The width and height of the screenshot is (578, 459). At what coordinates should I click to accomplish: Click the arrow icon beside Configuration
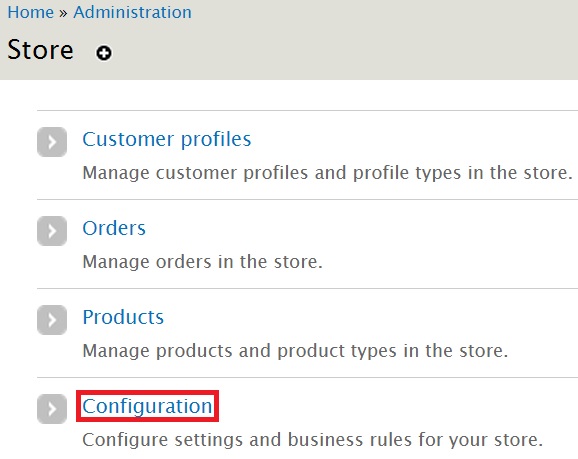coord(52,409)
